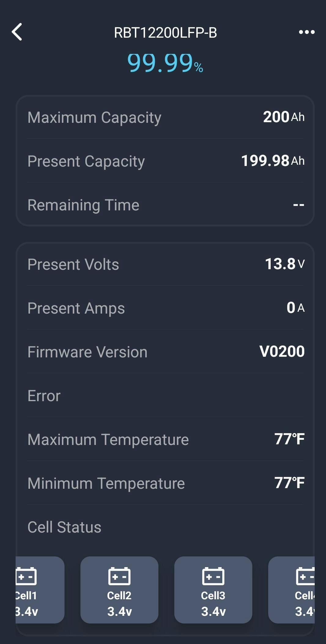Tap the Maximum Capacity row
Viewport: 326px width, 644px height.
(x=165, y=117)
